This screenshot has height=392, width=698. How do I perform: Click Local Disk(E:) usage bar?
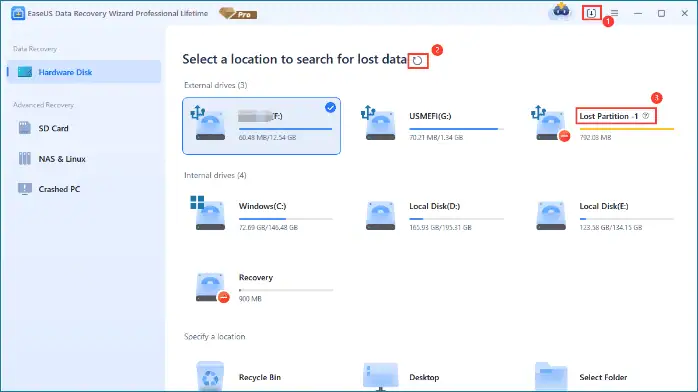627,219
